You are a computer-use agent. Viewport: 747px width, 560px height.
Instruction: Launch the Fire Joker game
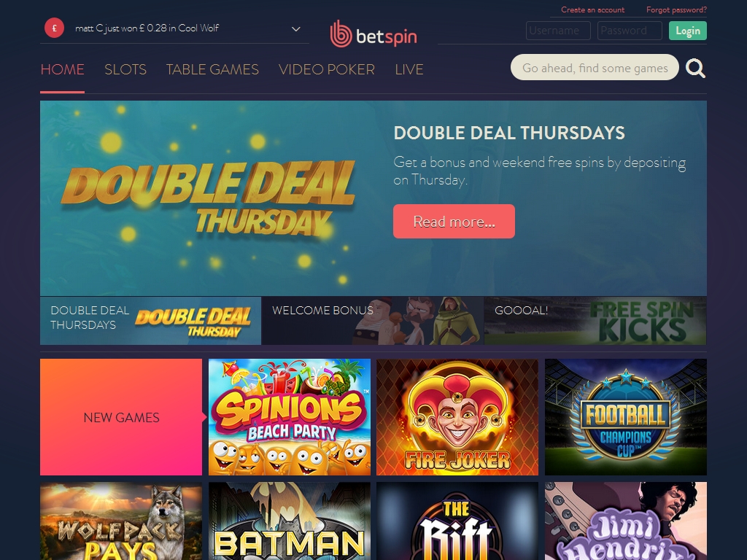click(457, 417)
